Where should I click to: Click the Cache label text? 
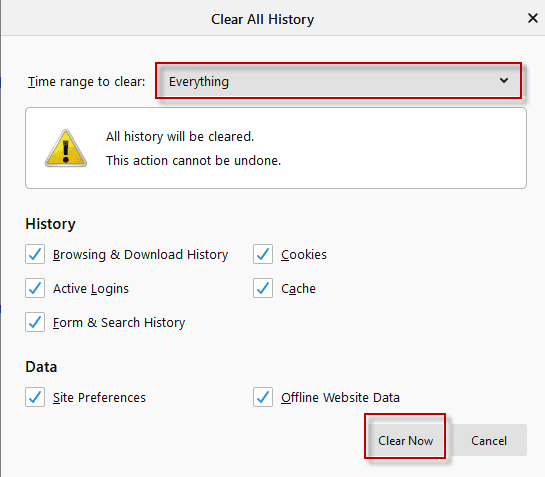pos(298,289)
